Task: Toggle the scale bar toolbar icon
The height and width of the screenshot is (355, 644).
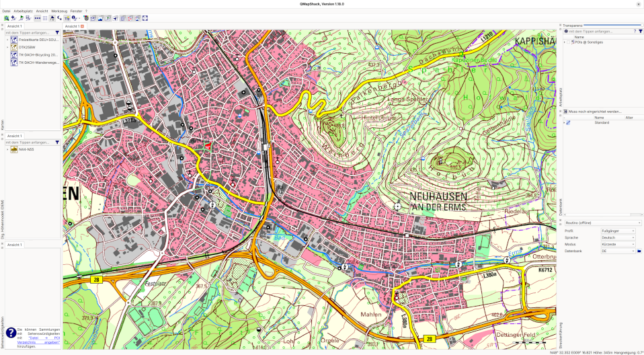Action: tap(37, 18)
